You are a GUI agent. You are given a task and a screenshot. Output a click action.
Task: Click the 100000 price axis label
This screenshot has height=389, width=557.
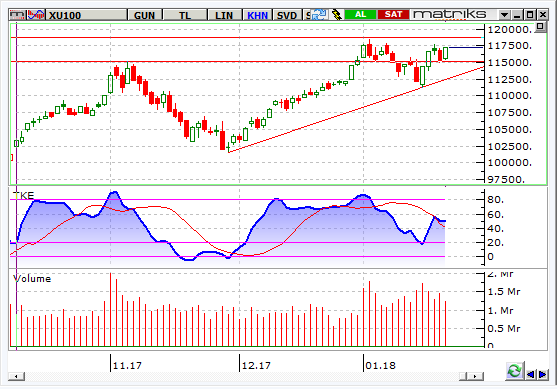point(509,163)
